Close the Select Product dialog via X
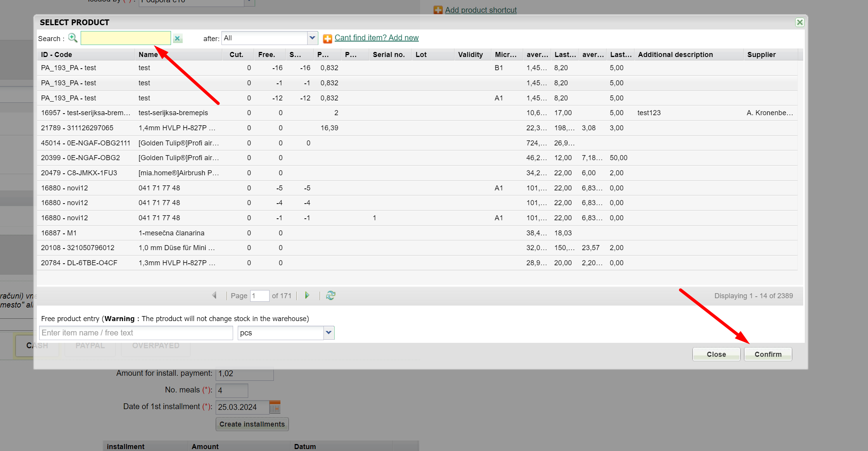The image size is (868, 451). tap(799, 22)
